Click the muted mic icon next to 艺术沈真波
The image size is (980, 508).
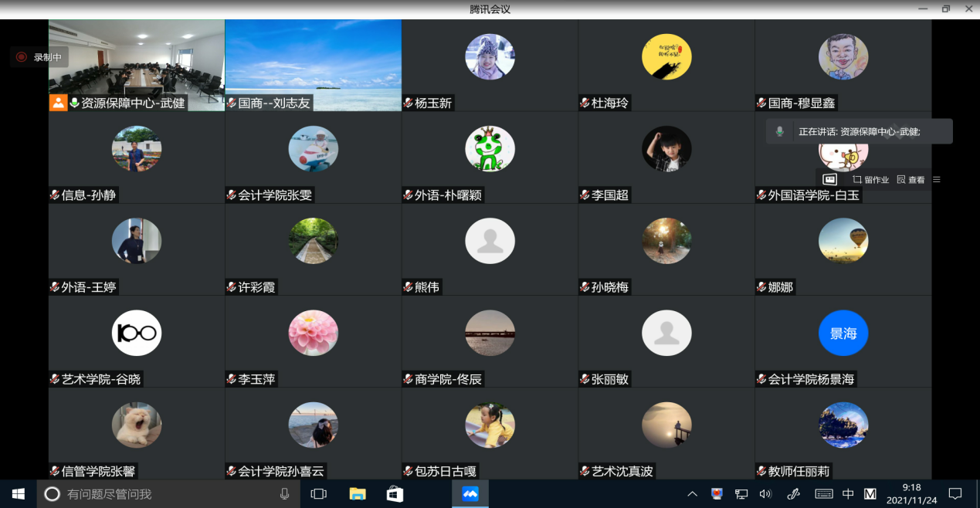coord(585,471)
